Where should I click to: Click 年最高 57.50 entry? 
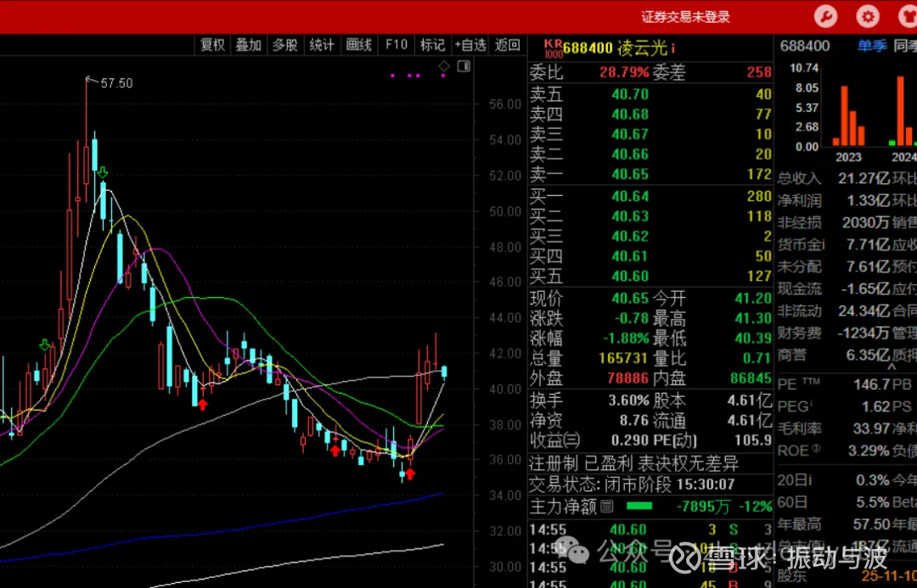(x=834, y=524)
